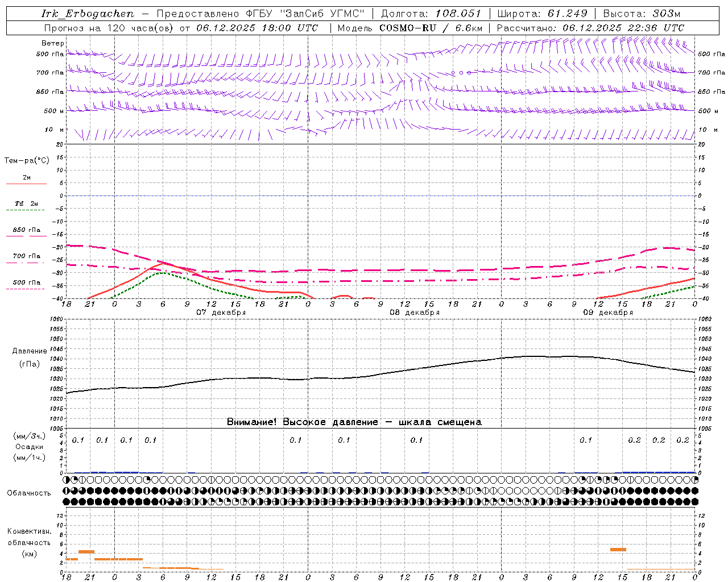Select the 'Осадки' precipitation label

click(x=30, y=447)
